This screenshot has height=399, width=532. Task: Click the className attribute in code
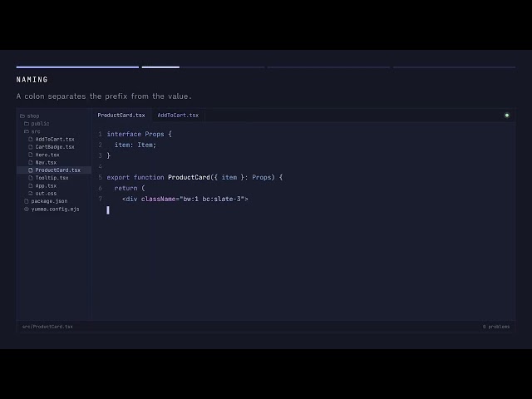158,199
